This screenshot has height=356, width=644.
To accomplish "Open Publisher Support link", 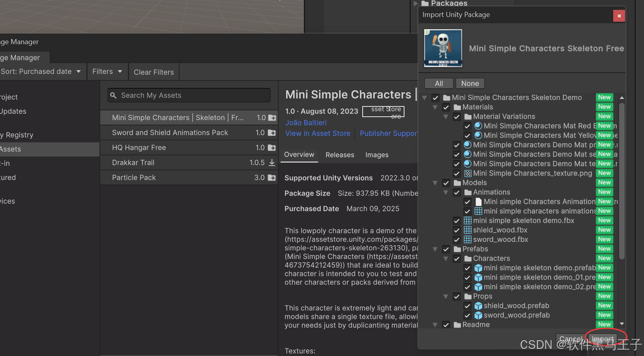I will (x=388, y=133).
